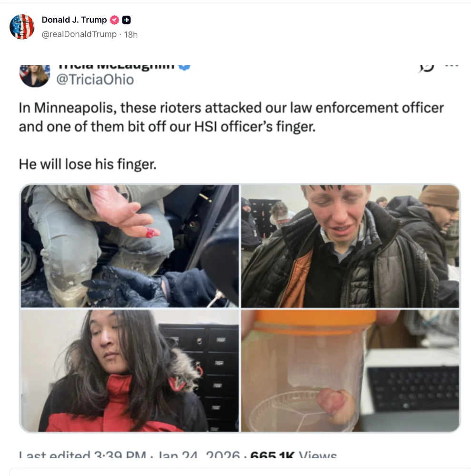
Task: Click the 665.1K Views counter
Action: pos(294,455)
